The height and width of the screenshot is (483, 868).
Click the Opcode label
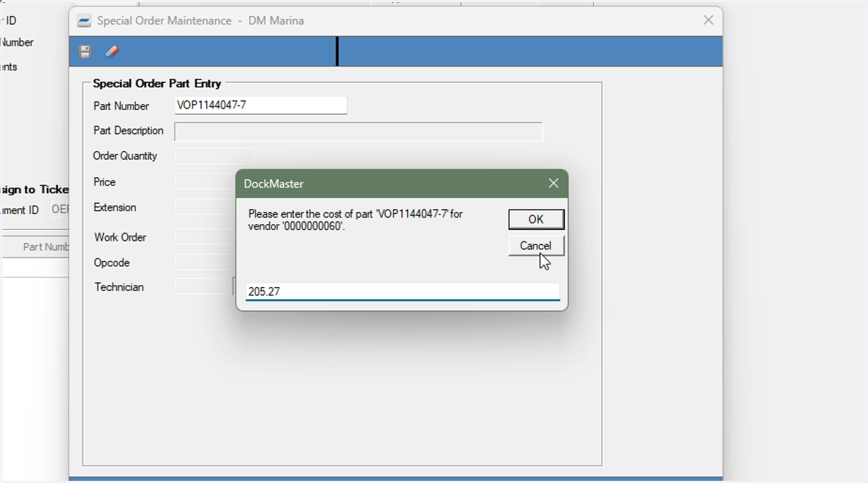tap(112, 262)
